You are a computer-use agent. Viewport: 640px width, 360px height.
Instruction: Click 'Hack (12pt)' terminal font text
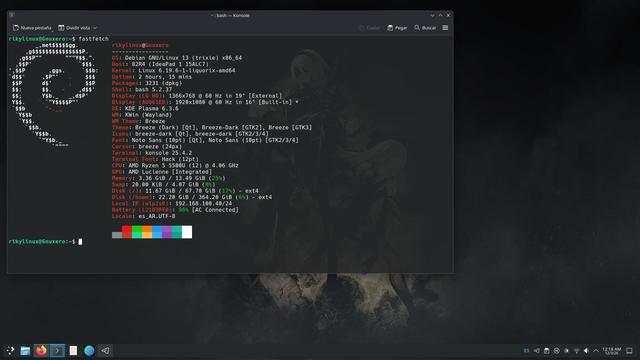pos(180,159)
